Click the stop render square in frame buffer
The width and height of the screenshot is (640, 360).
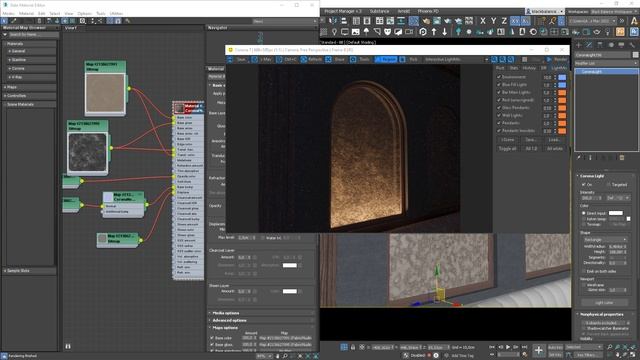pyautogui.click(x=524, y=60)
